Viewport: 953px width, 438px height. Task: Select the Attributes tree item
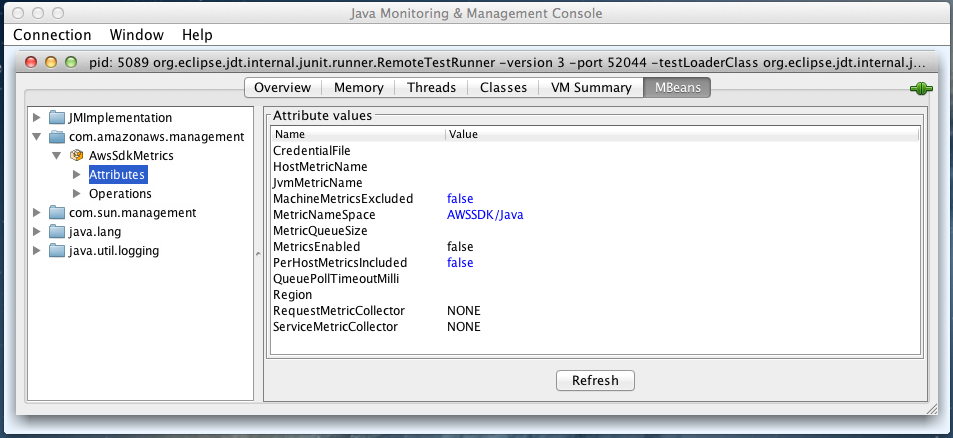(x=117, y=175)
